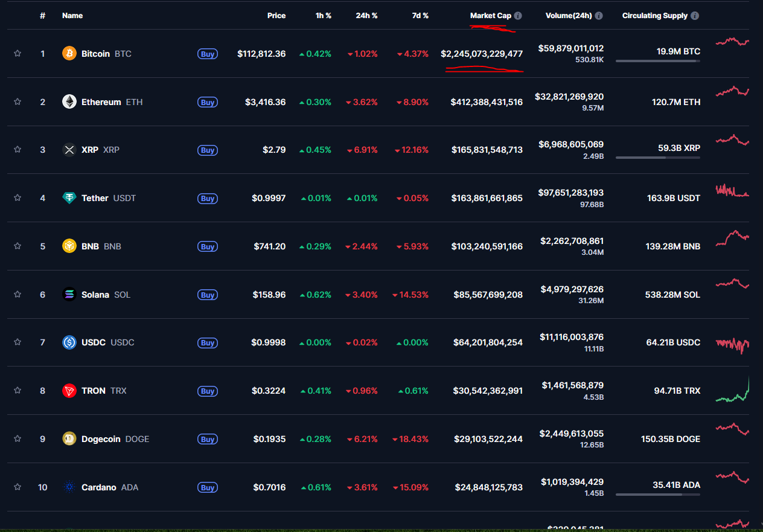Buy USDC using its Buy button
The width and height of the screenshot is (763, 532).
[x=208, y=342]
